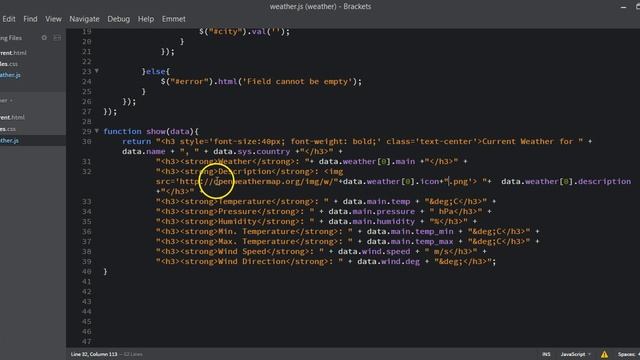Click 'data.wind.speed' on line 38
The height and width of the screenshot is (360, 640).
374,251
